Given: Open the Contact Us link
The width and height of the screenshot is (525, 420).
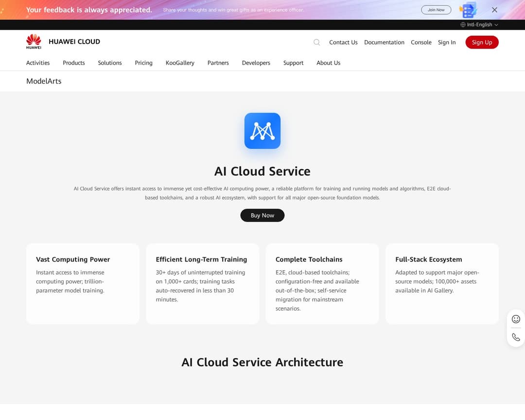Looking at the screenshot, I should [x=343, y=42].
